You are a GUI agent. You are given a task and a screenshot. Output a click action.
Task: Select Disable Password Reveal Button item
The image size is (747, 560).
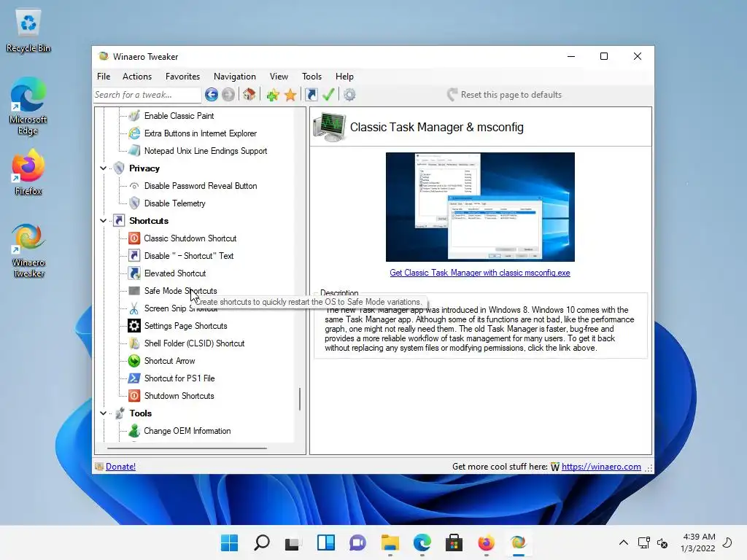pos(201,186)
